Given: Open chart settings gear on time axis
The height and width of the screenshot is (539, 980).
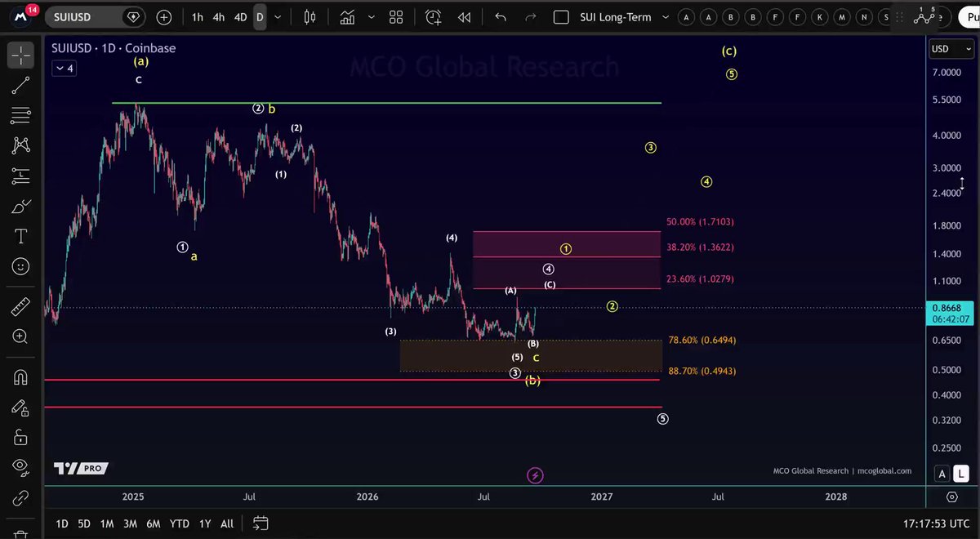Looking at the screenshot, I should point(951,497).
